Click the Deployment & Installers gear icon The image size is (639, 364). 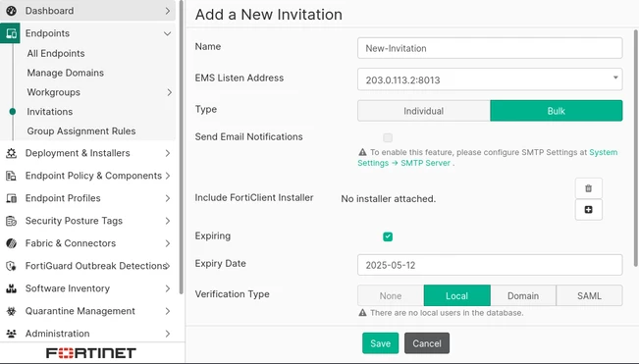pyautogui.click(x=11, y=153)
